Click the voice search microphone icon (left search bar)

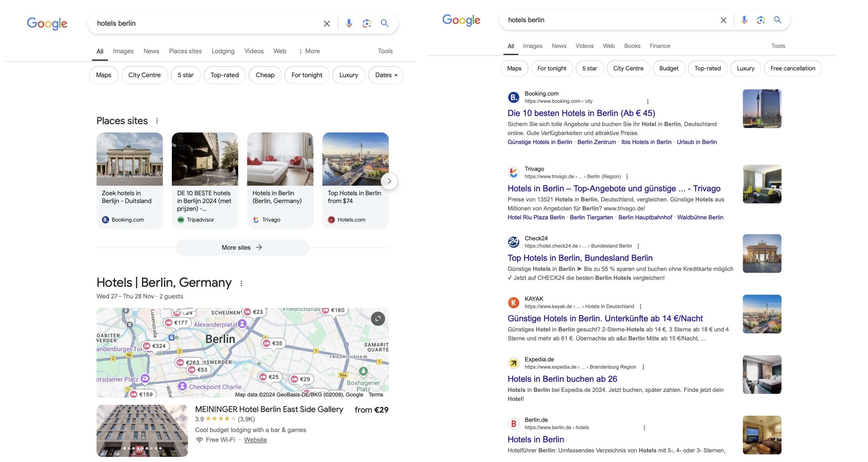[348, 23]
